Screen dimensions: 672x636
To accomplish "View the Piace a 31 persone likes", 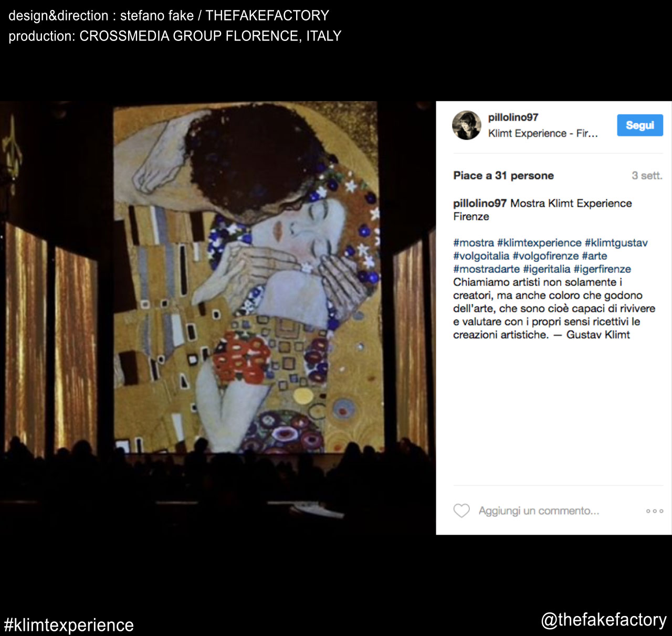I will (x=503, y=175).
